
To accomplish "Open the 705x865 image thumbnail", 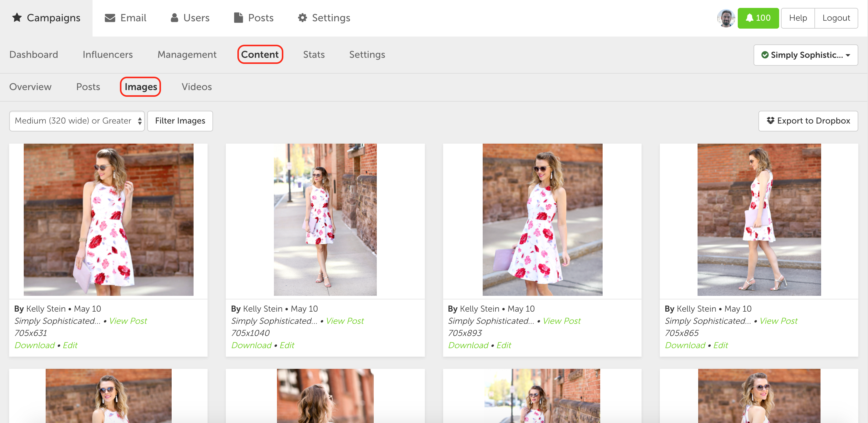I will click(759, 220).
